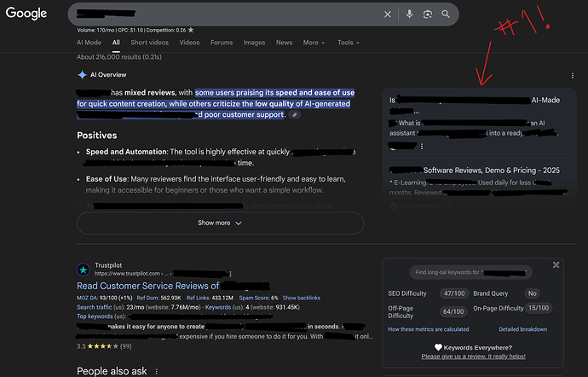Click Show backlinks for the Trustpilot result

(302, 298)
